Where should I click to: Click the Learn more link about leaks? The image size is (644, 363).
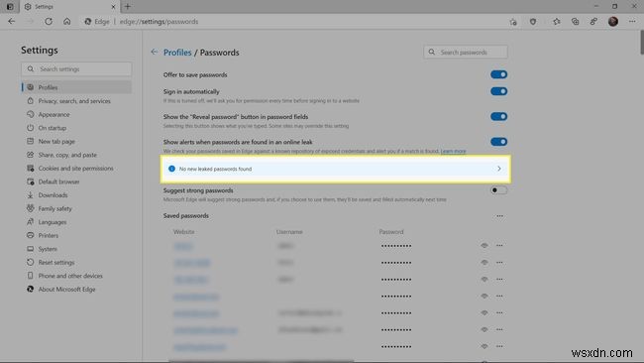pos(453,152)
